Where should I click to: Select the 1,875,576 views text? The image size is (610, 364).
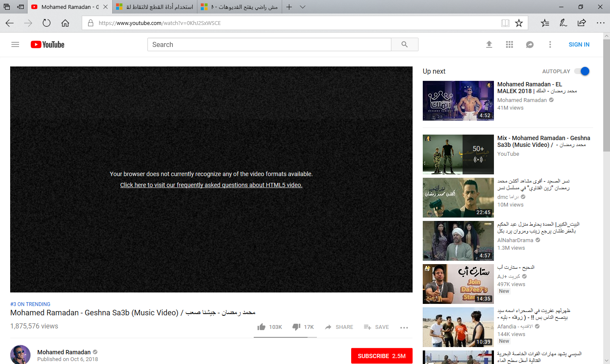(x=34, y=326)
